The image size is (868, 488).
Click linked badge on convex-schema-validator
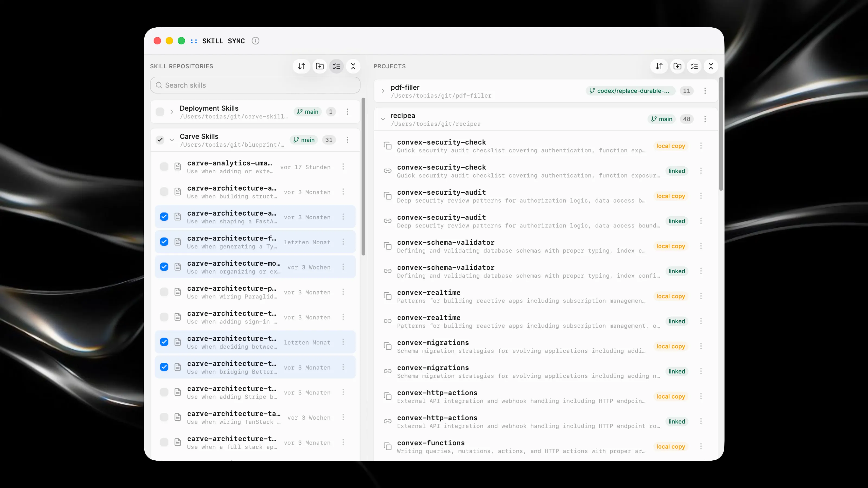point(676,271)
